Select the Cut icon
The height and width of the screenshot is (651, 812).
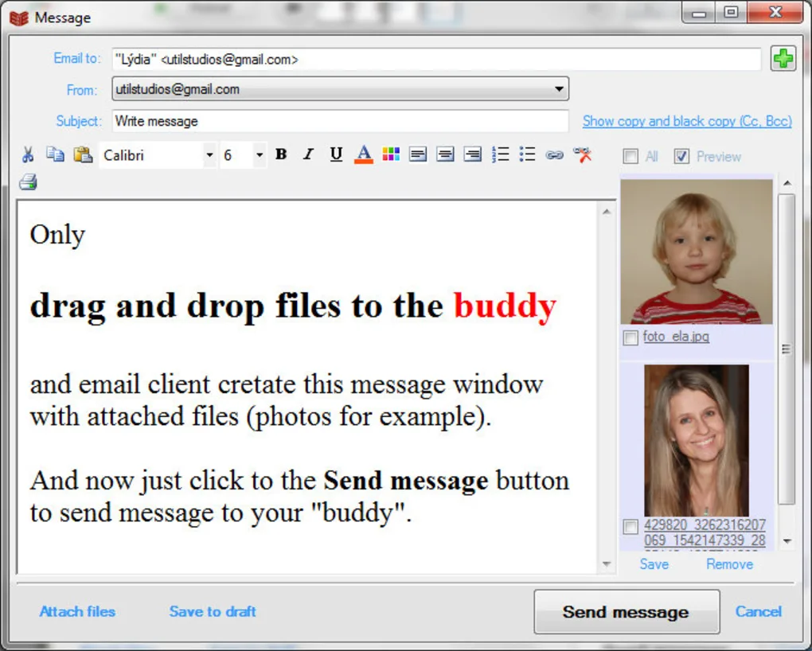click(x=28, y=155)
